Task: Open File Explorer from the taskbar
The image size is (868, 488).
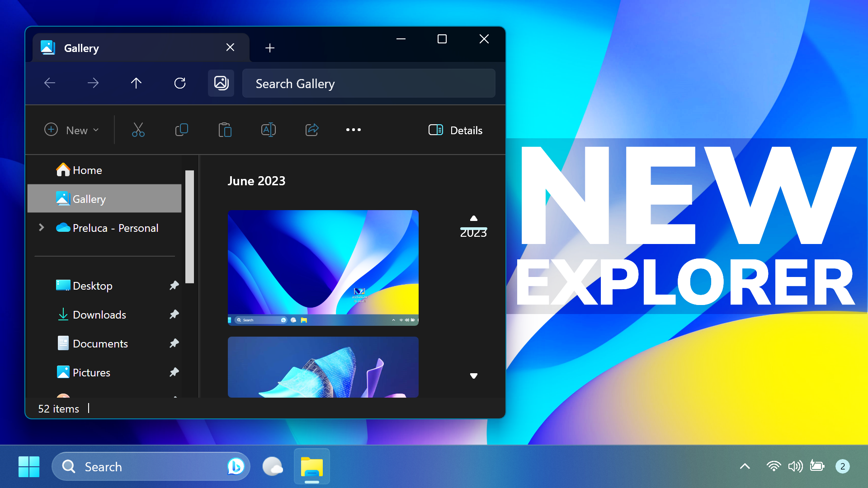Action: point(312,466)
